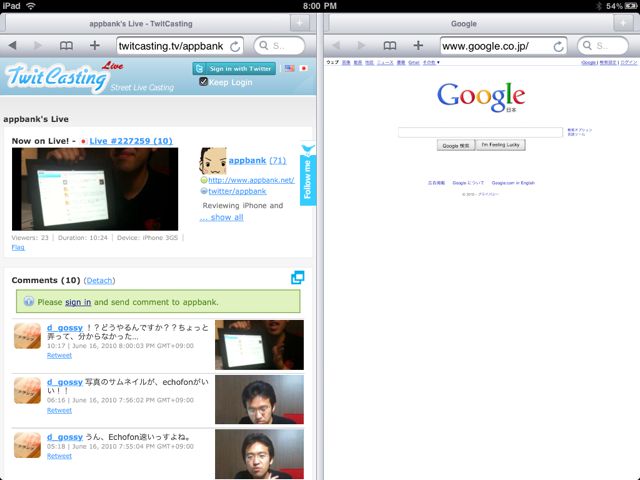640x480 pixels.
Task: Go forward in the TwitCasting browser pane
Action: pyautogui.click(x=38, y=45)
